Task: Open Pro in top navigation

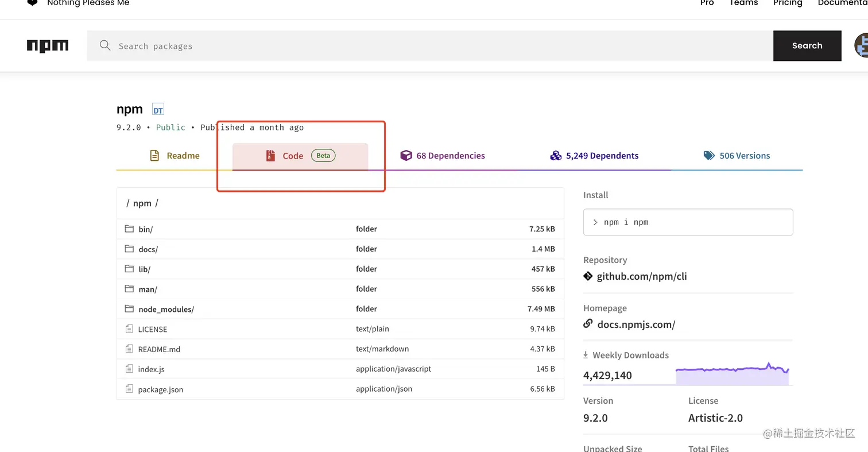Action: click(x=707, y=3)
